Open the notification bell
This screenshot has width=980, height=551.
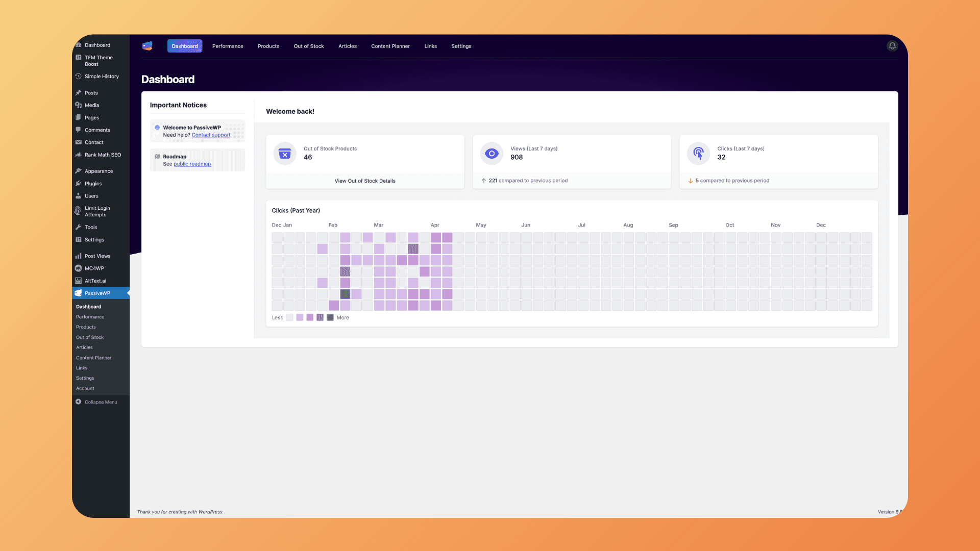pyautogui.click(x=892, y=46)
